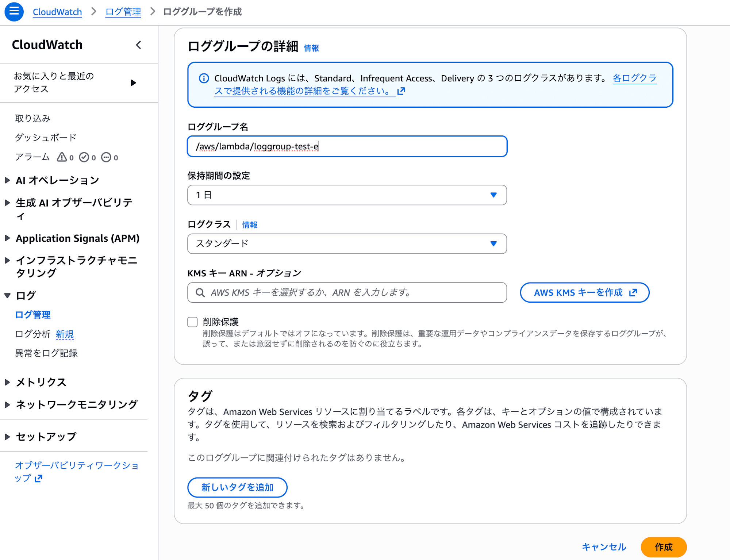Image resolution: width=730 pixels, height=560 pixels.
Task: Click the alarm OK checkmark circle icon
Action: 84,157
